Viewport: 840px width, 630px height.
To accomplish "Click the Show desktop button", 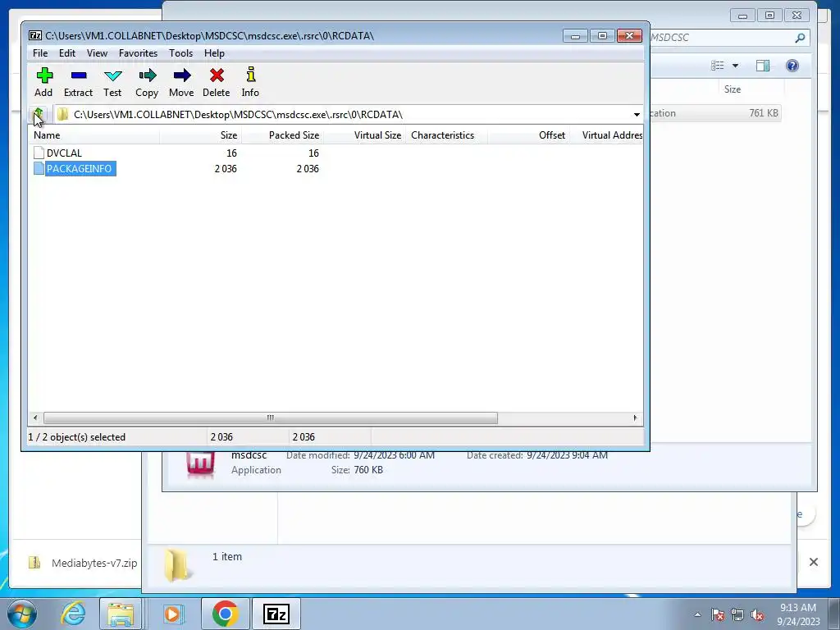I will 834,614.
